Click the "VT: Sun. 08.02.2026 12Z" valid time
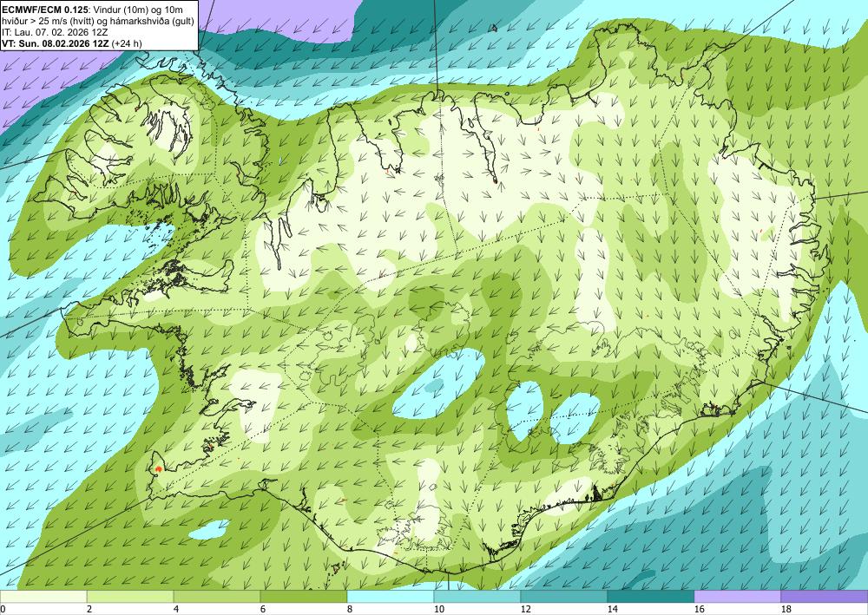 click(x=56, y=43)
